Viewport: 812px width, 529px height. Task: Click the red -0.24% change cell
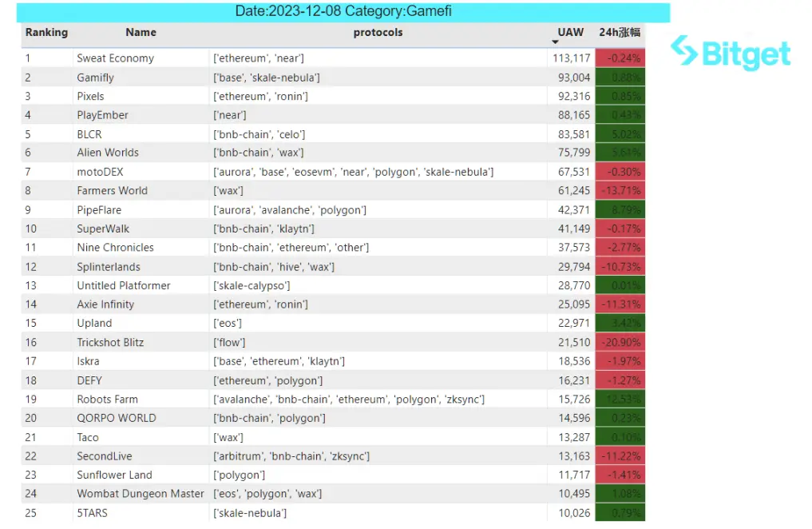[x=620, y=58]
